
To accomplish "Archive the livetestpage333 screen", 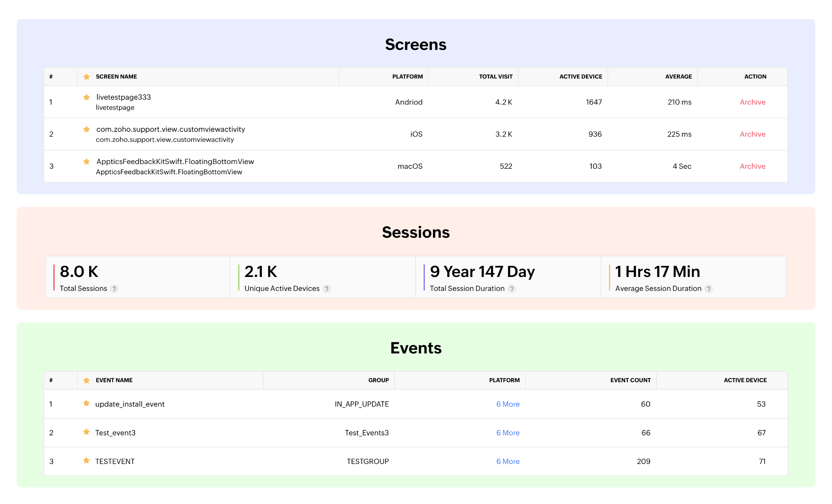I will tap(752, 102).
